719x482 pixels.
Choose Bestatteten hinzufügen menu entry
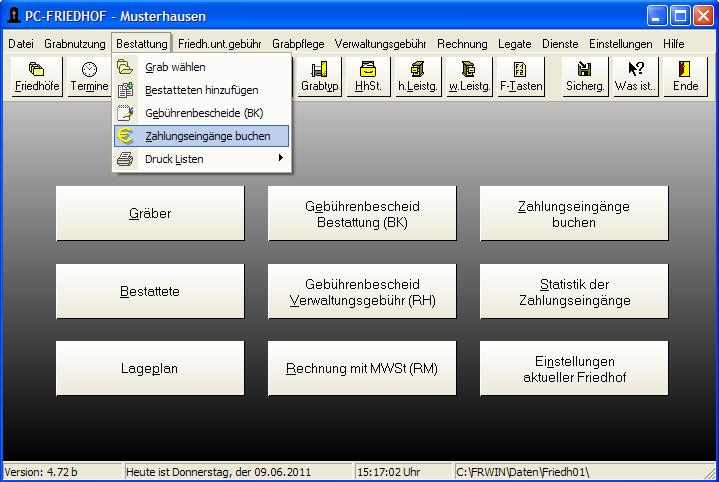coord(201,90)
